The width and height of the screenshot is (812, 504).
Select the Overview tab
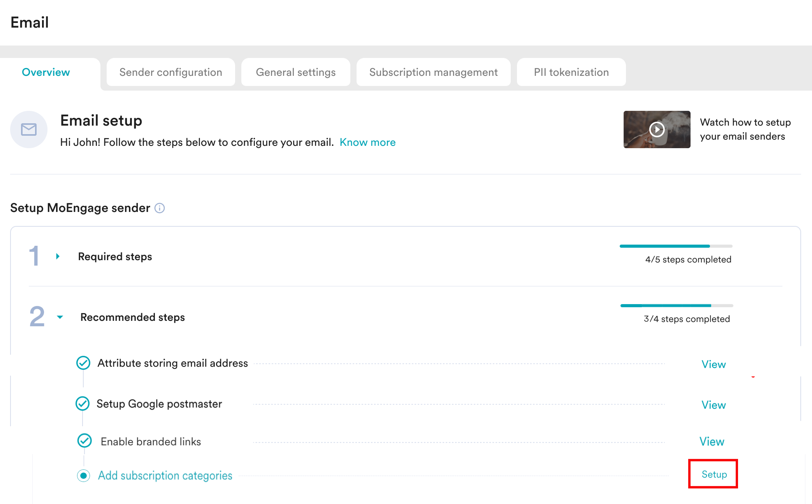click(x=46, y=72)
